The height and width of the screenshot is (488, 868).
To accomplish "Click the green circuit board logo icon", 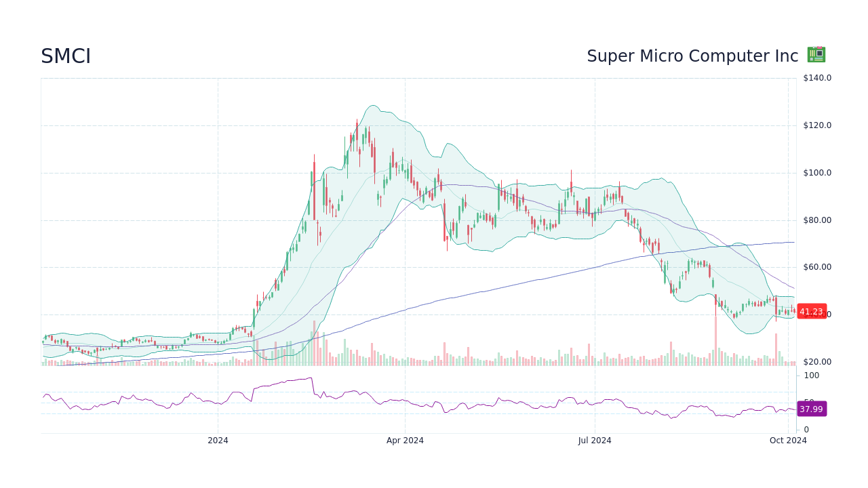I will tap(816, 55).
